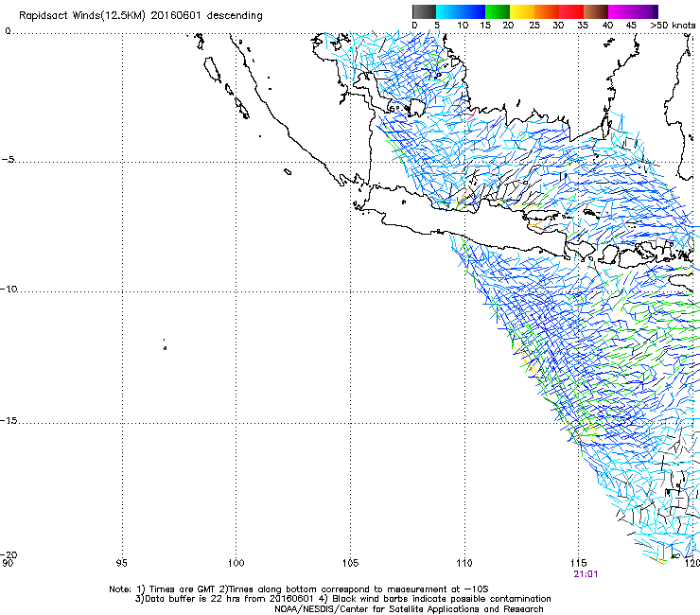
Task: Click the small island near 97E, 12S
Action: (x=165, y=347)
